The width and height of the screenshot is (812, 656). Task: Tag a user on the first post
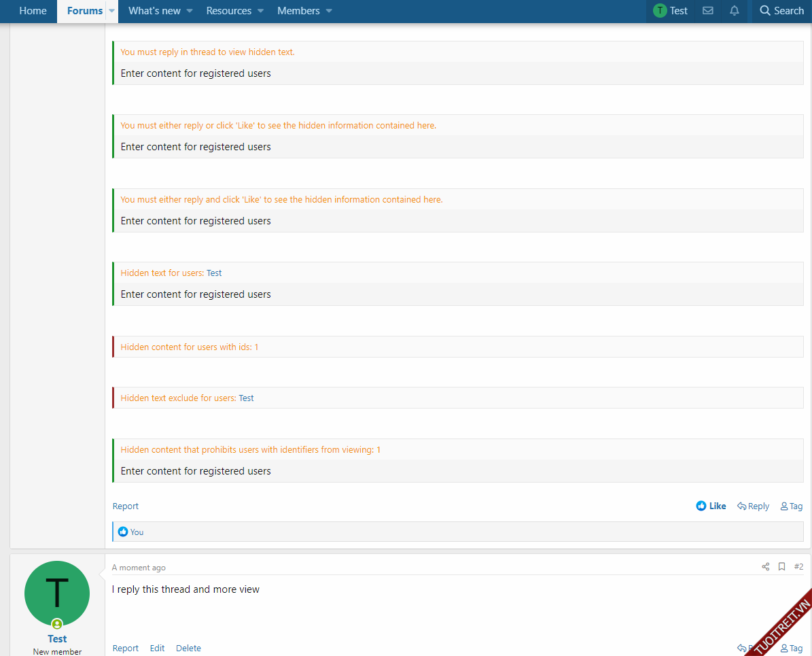click(792, 506)
